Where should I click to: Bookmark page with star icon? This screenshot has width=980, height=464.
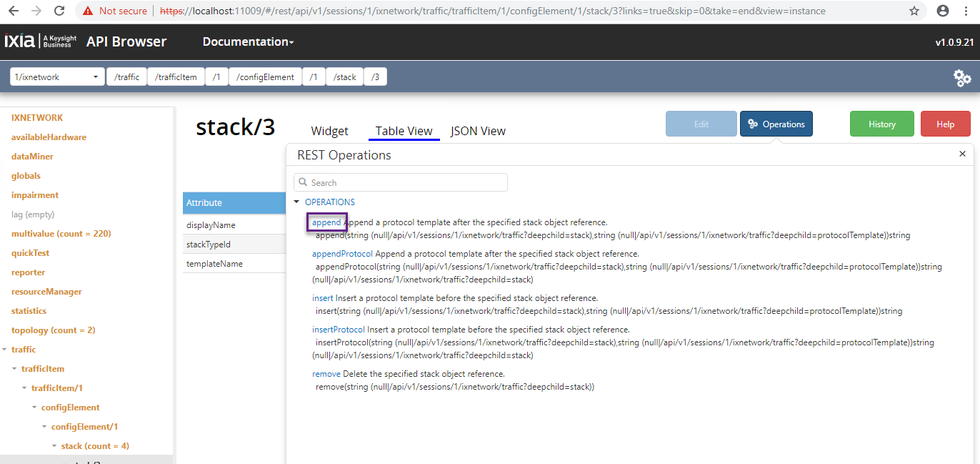[x=914, y=11]
